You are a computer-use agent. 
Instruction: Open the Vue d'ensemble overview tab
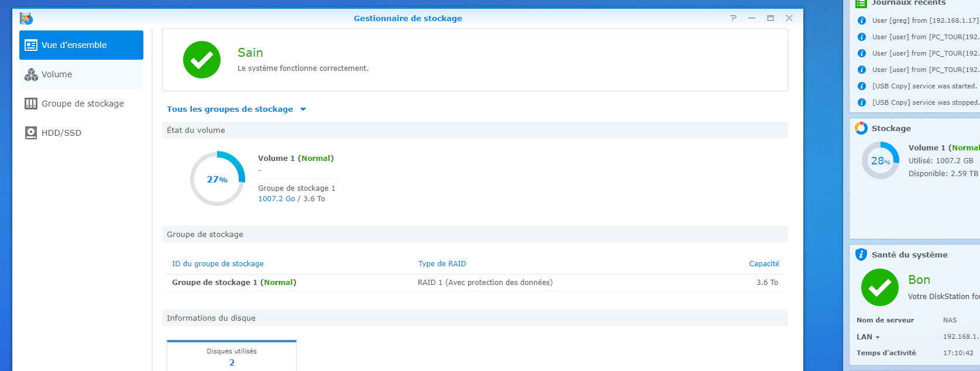(x=81, y=45)
